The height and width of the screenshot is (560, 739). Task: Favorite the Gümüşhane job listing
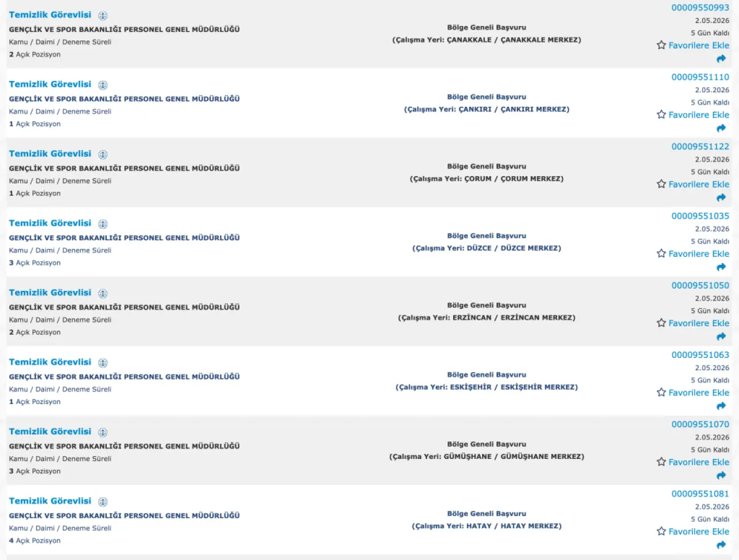click(693, 462)
